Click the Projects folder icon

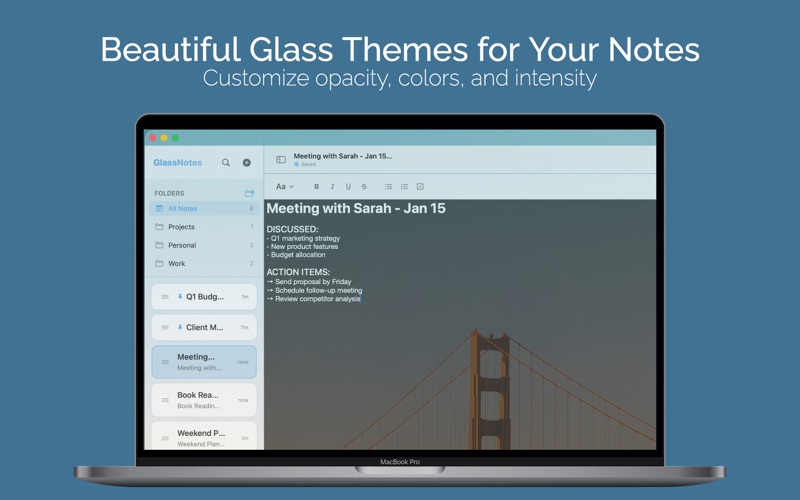159,227
